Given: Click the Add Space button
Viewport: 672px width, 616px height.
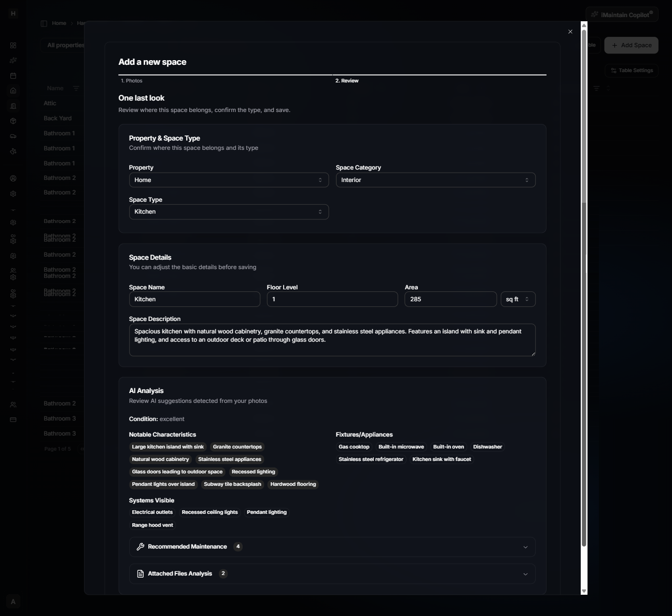Looking at the screenshot, I should (x=631, y=45).
